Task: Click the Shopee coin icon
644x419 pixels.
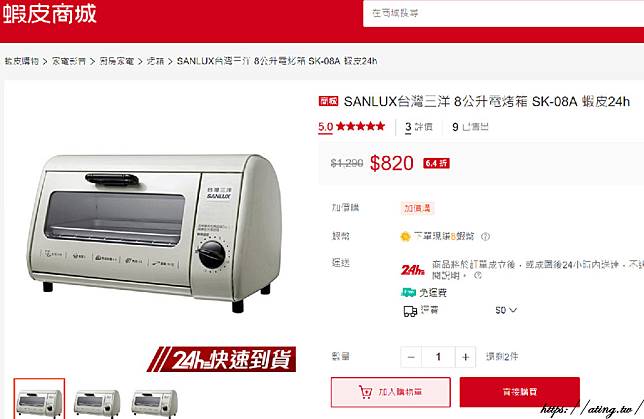Action: 405,236
